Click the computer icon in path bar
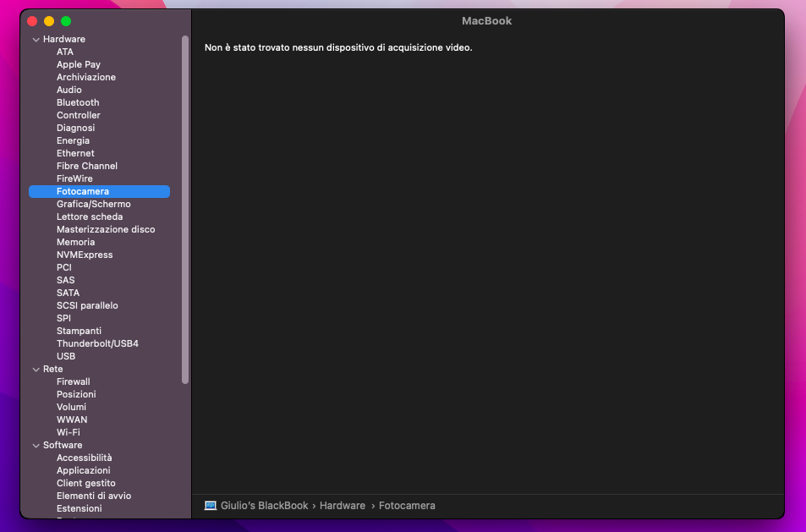This screenshot has width=806, height=532. pos(211,506)
